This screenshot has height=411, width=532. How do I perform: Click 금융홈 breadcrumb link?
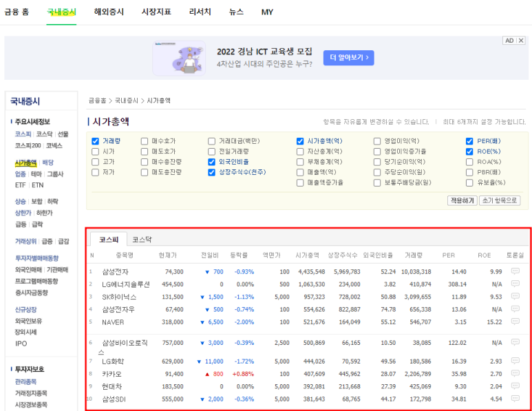pos(97,101)
